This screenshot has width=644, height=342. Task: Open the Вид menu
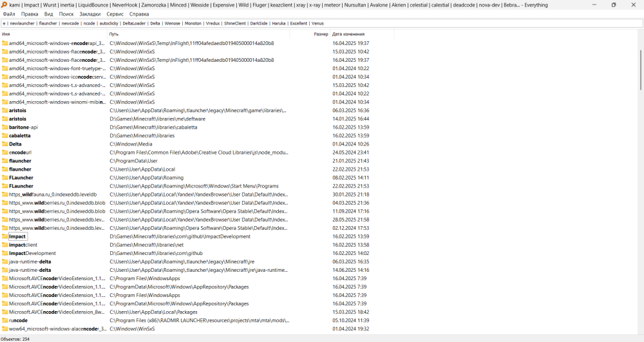[48, 14]
